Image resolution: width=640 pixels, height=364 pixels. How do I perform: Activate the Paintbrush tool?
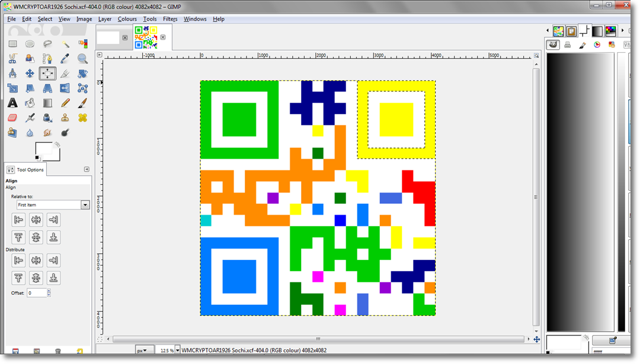[x=83, y=103]
